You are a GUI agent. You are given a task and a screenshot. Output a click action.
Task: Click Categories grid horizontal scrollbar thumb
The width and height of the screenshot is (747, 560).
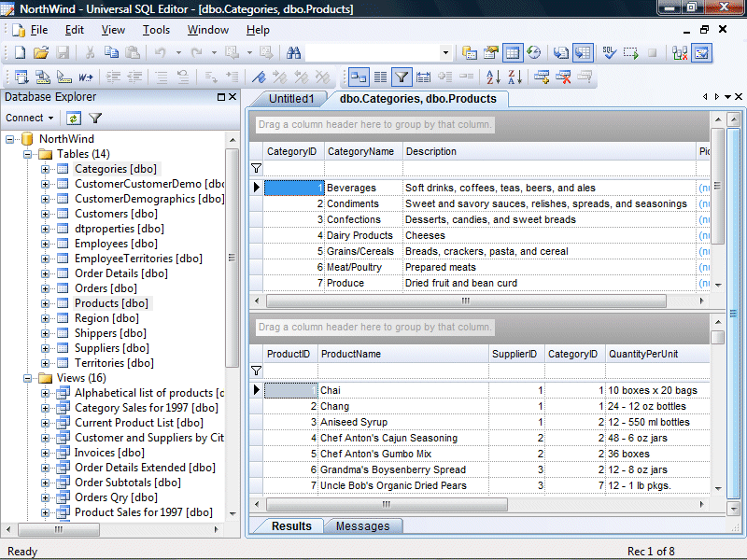(x=466, y=301)
